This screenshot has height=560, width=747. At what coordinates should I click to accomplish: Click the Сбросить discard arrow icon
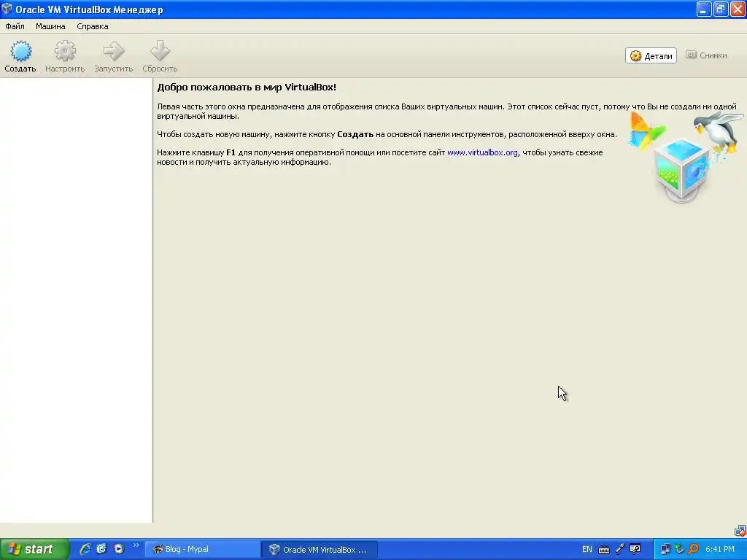click(160, 51)
